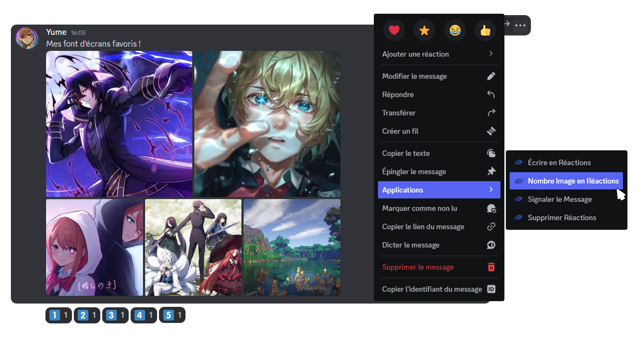Viewport: 644px width, 339px height.
Task: Expand the Ajouter une réaction submenu
Action: [x=439, y=54]
